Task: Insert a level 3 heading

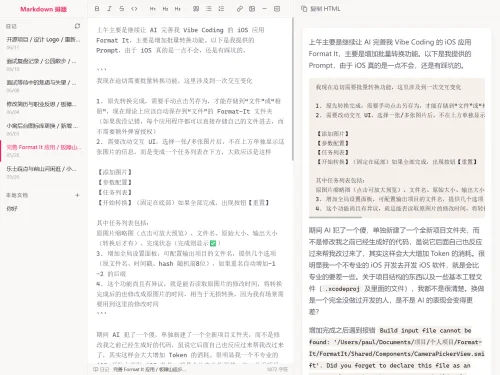Action: 178,9
